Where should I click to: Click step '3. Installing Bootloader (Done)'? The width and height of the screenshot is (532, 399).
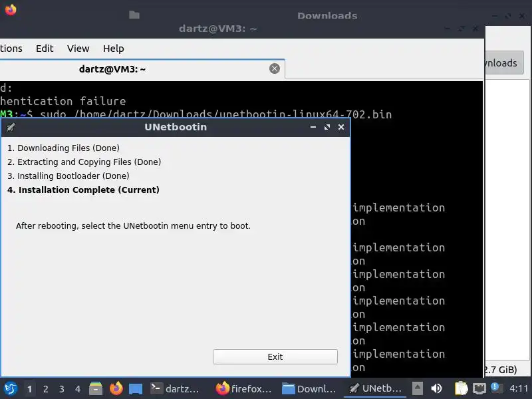click(68, 176)
